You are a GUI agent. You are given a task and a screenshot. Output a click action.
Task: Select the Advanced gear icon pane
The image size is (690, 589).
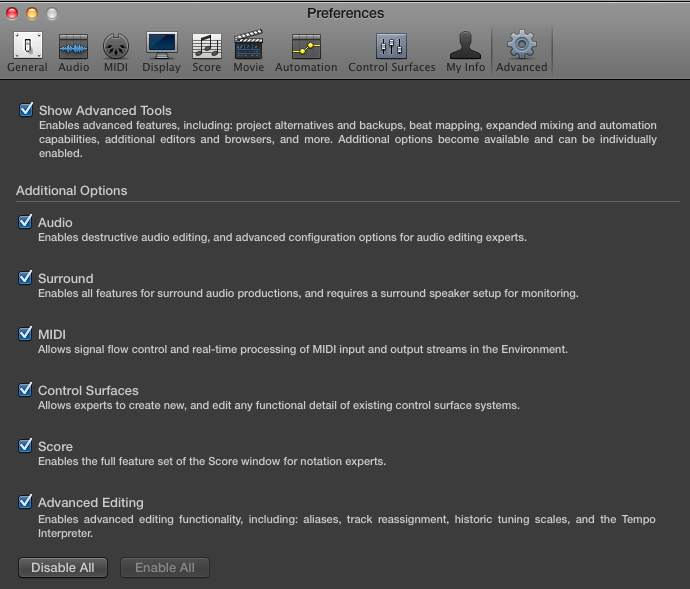tap(522, 44)
